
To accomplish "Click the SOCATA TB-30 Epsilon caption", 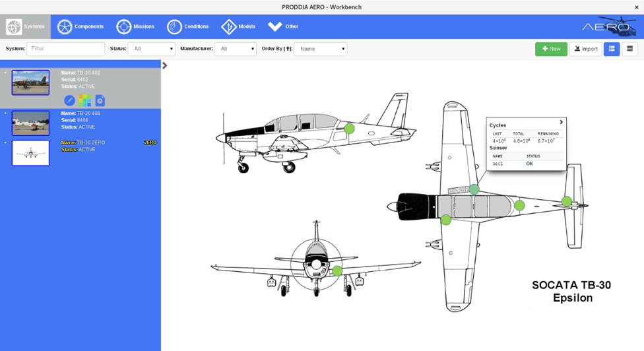I will (571, 291).
